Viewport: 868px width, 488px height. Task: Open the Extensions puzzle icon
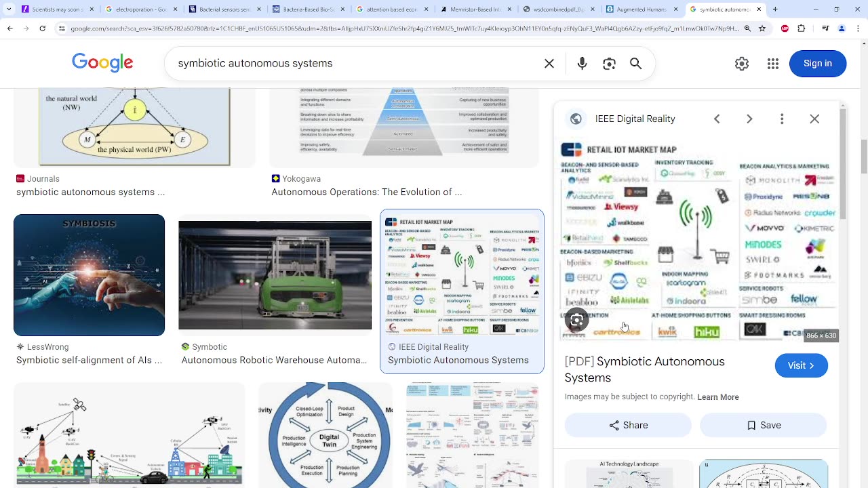pyautogui.click(x=802, y=28)
